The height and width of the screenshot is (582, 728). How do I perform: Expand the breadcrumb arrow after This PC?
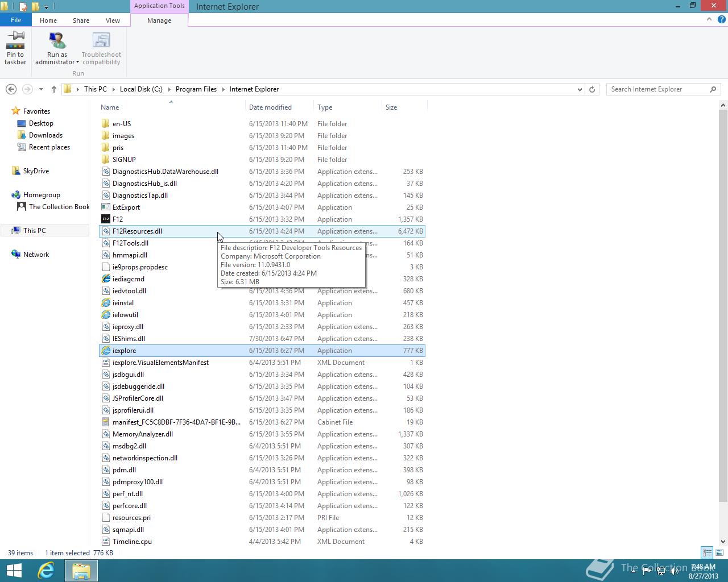click(113, 89)
